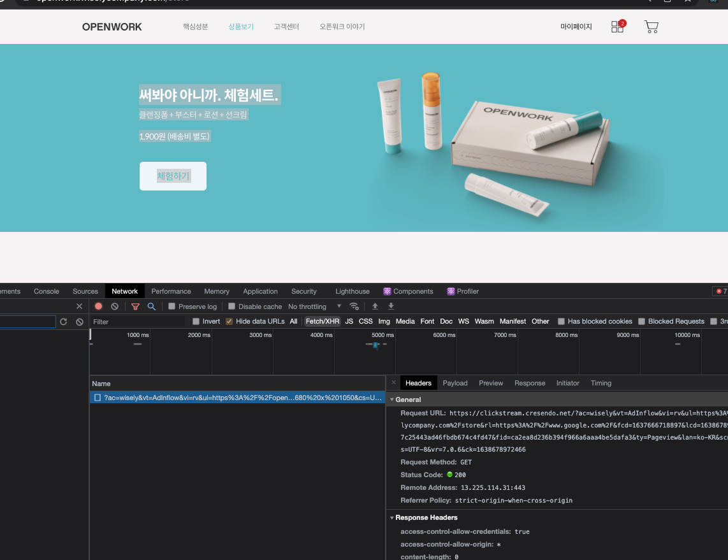Open network conditions wifi icon
Viewport: 728px width, 560px height.
354,306
